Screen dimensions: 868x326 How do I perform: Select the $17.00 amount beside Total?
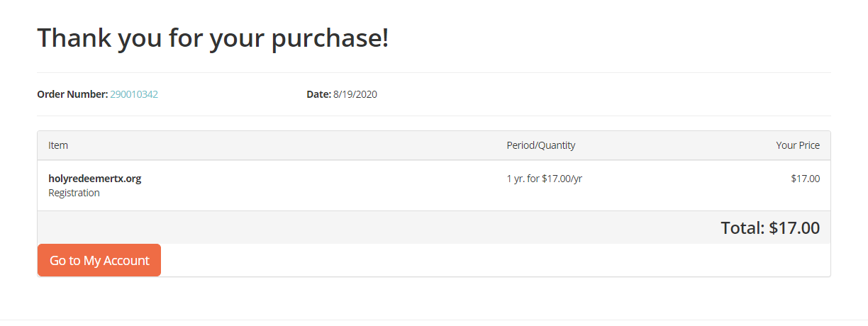794,228
